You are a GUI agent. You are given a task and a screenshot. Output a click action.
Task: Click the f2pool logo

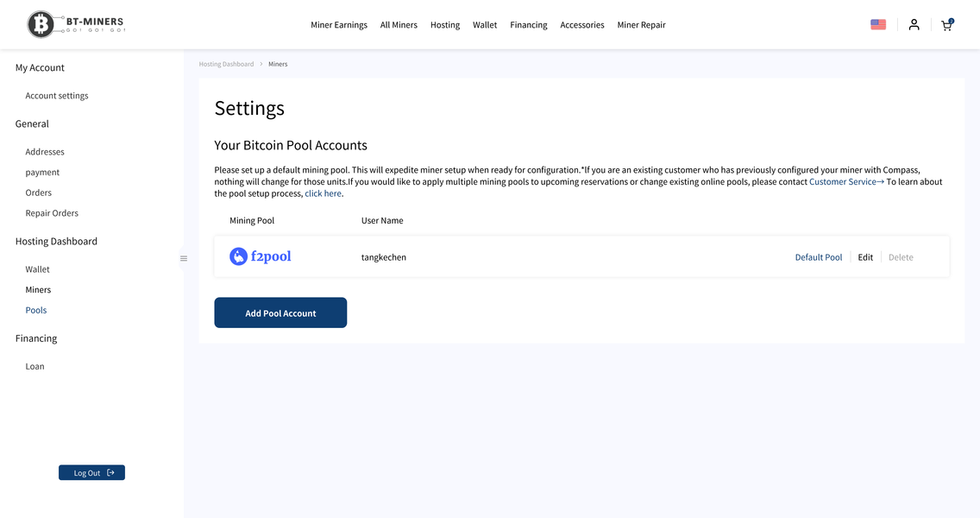point(261,256)
